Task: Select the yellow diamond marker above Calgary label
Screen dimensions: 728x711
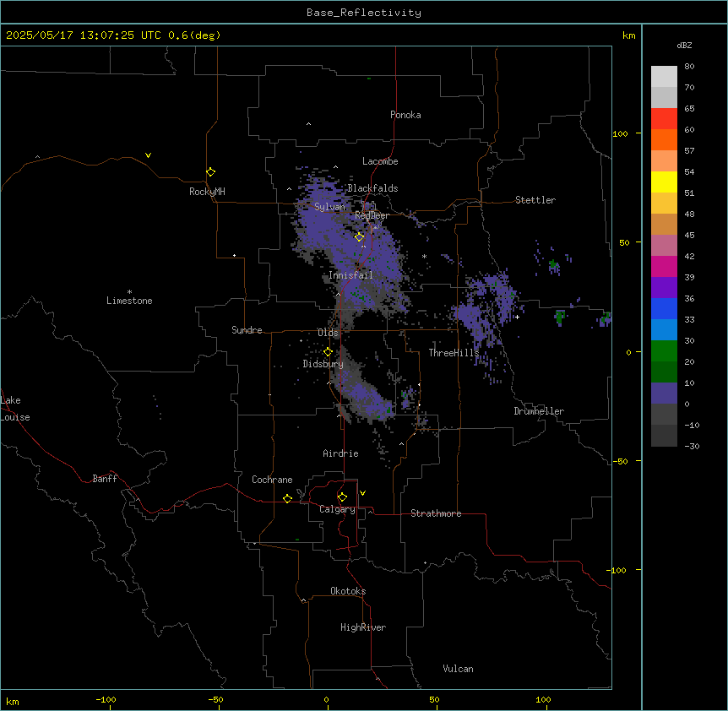Action: click(x=342, y=497)
